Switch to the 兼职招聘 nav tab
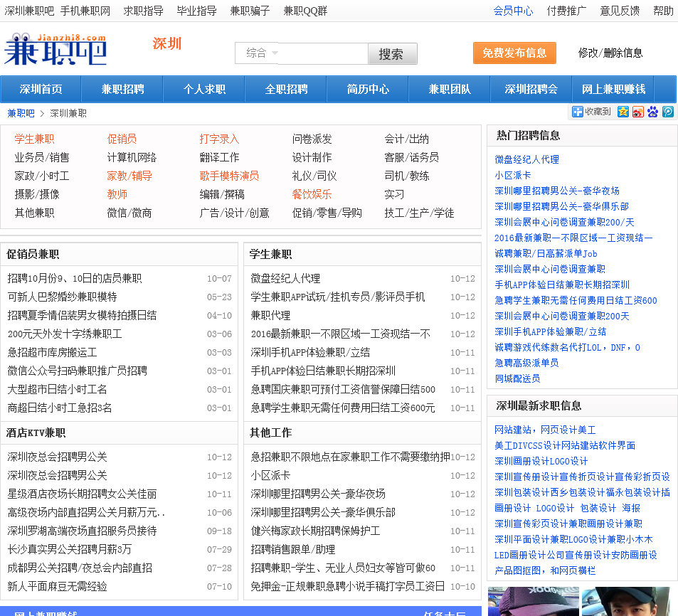Viewport: 678px width, 616px height. 122,89
